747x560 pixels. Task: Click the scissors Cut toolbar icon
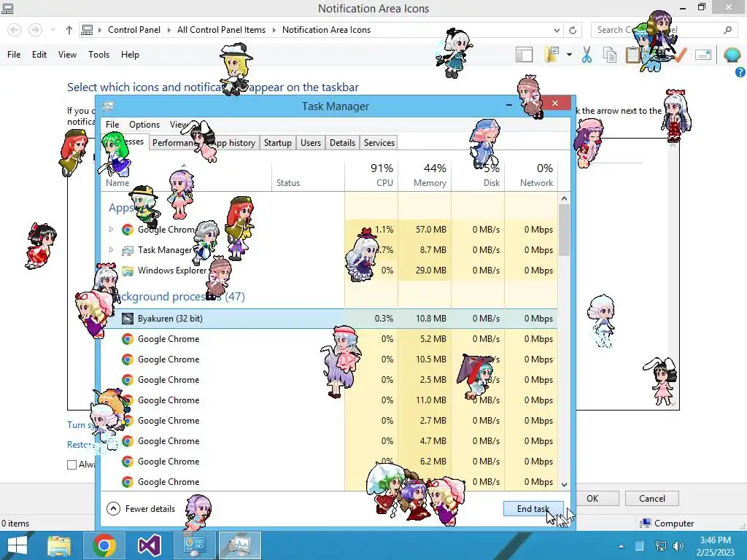point(587,55)
